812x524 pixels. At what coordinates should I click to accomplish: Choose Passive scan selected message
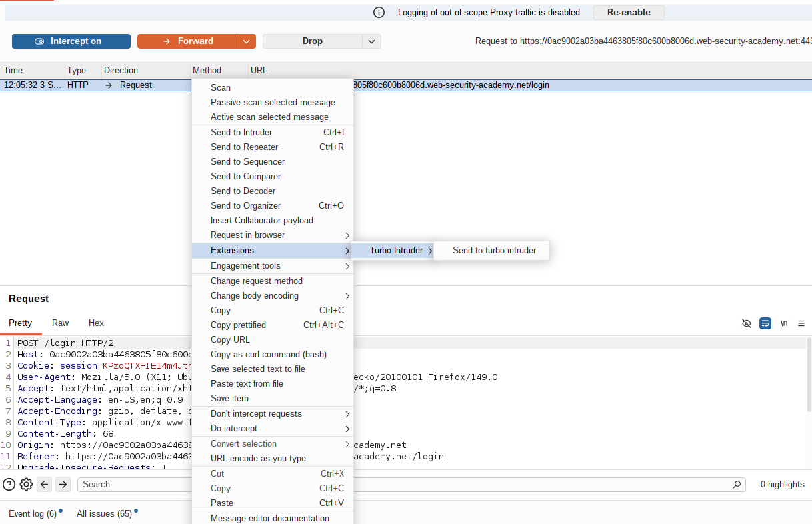pyautogui.click(x=273, y=102)
